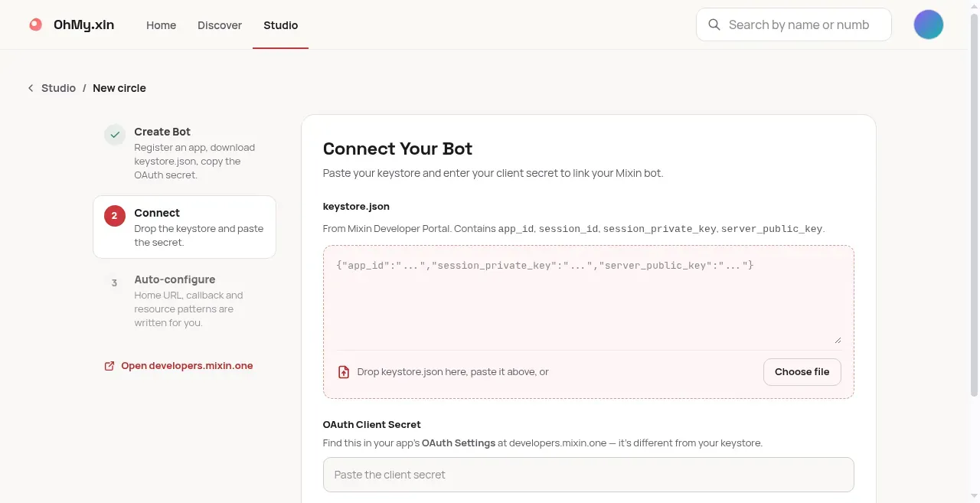The height and width of the screenshot is (503, 980).
Task: Click the Connect Your Bot heading
Action: point(398,149)
